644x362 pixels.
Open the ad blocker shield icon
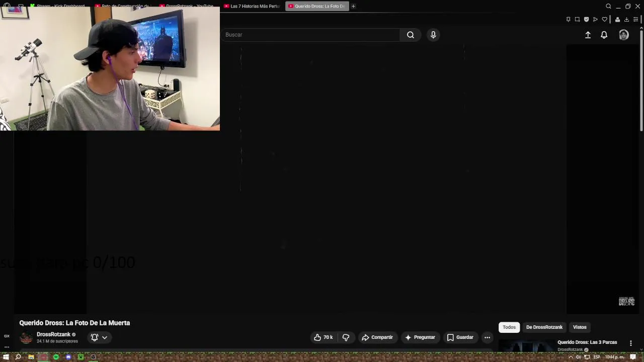[x=586, y=20]
